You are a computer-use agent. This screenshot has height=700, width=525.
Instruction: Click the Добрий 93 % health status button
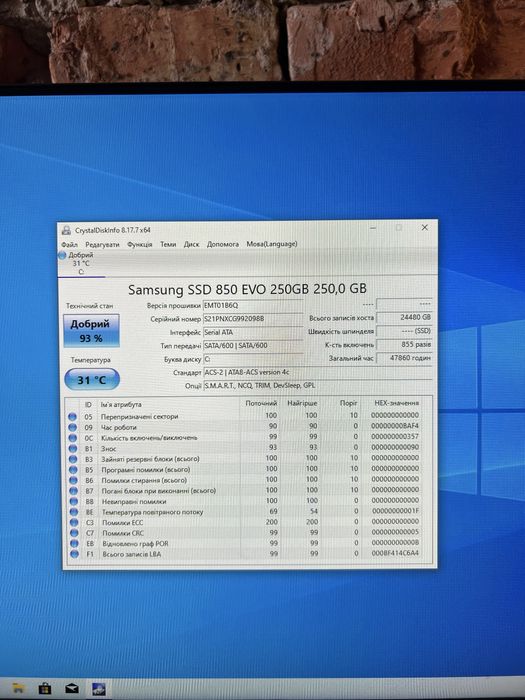click(91, 331)
